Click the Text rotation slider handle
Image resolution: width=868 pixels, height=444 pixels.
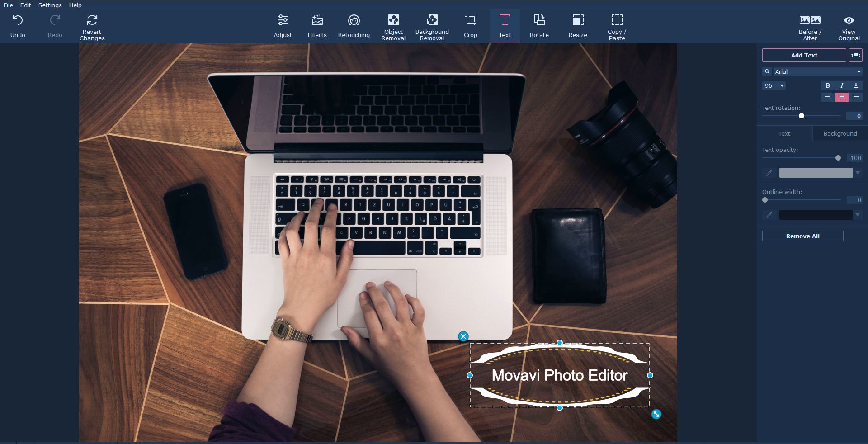tap(802, 116)
